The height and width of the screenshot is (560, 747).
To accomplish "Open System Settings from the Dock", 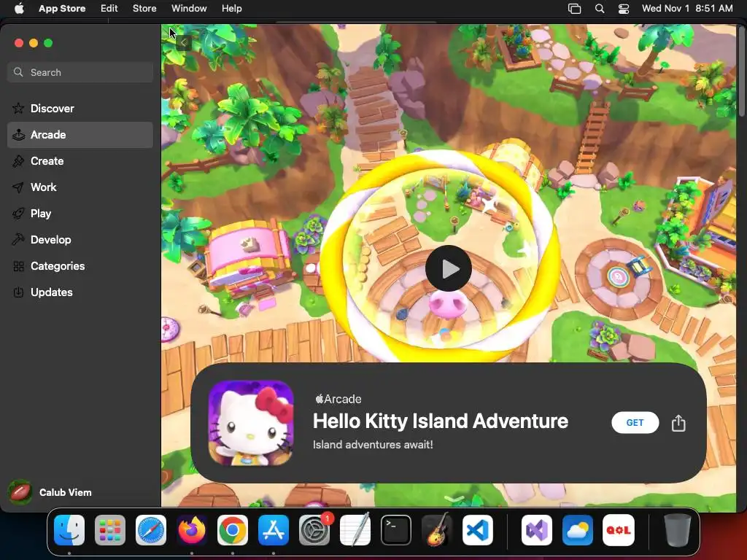I will click(x=314, y=530).
